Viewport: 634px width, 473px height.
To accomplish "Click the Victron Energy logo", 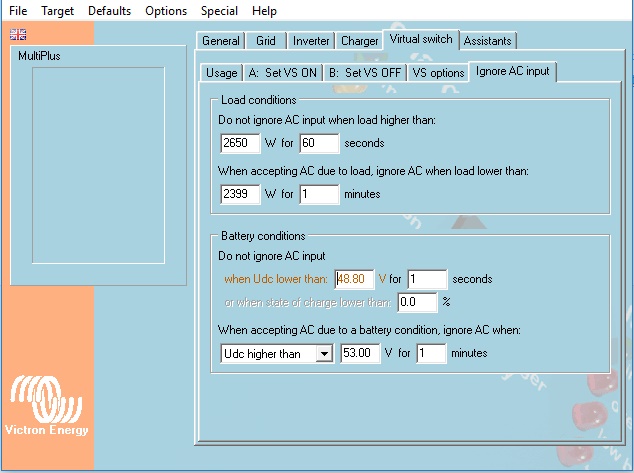I will coord(47,407).
